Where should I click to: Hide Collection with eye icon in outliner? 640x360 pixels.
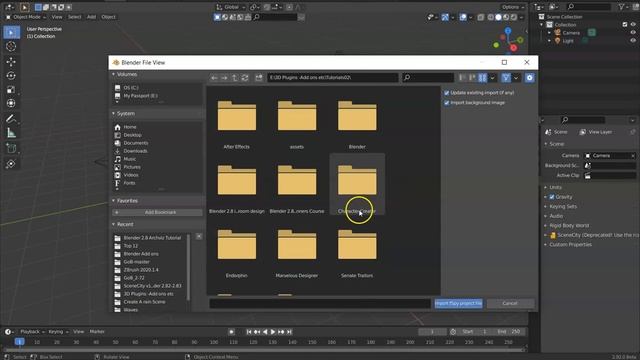tap(633, 24)
